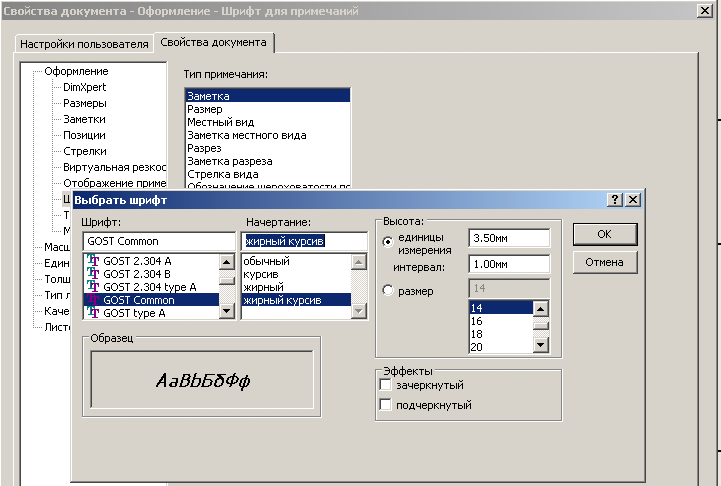The width and height of the screenshot is (721, 486).
Task: Click the TrueType icon beside GOST 2.304 type A
Action: point(93,286)
